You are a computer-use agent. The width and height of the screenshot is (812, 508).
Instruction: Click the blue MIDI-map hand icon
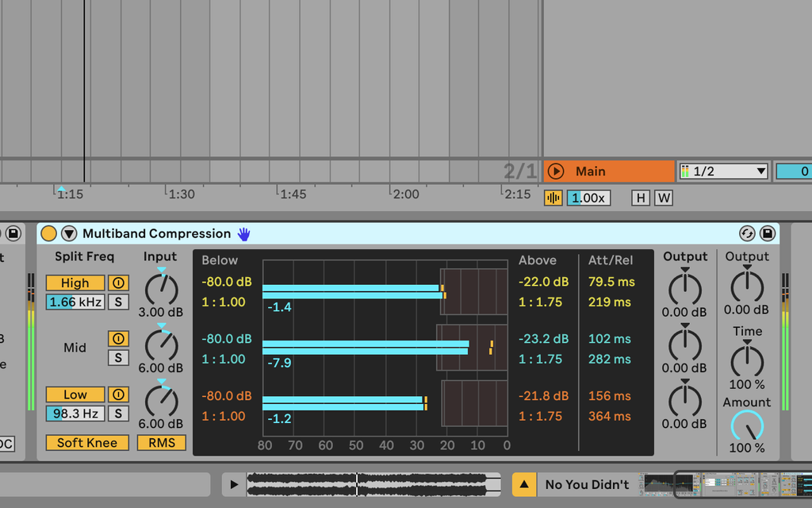[x=243, y=233]
